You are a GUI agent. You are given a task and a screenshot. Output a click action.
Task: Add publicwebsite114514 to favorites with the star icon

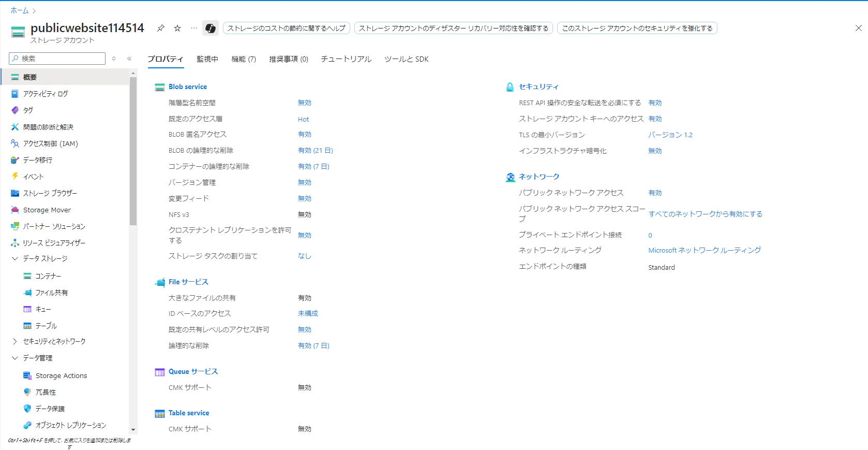177,28
